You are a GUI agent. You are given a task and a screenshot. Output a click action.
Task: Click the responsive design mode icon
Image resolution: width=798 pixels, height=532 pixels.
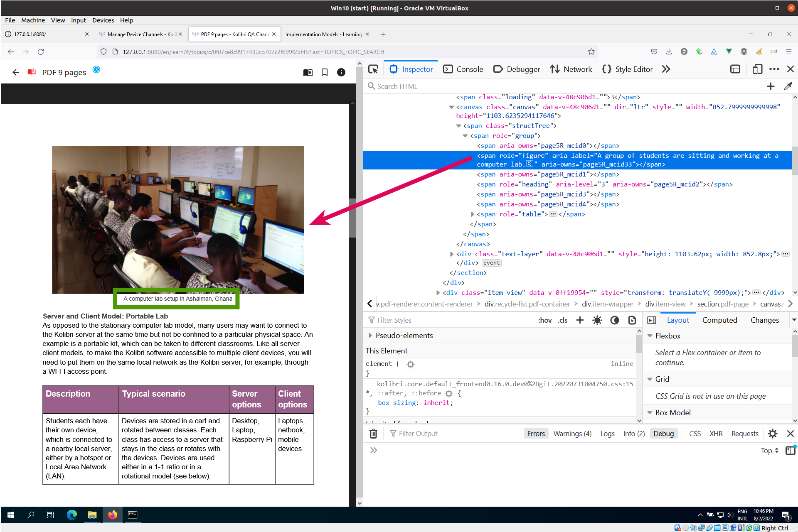(x=757, y=69)
